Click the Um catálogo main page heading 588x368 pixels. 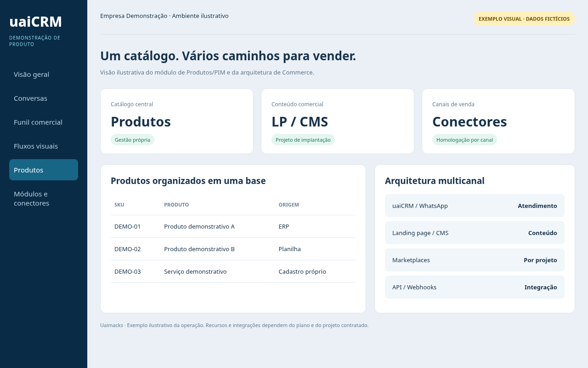point(228,56)
